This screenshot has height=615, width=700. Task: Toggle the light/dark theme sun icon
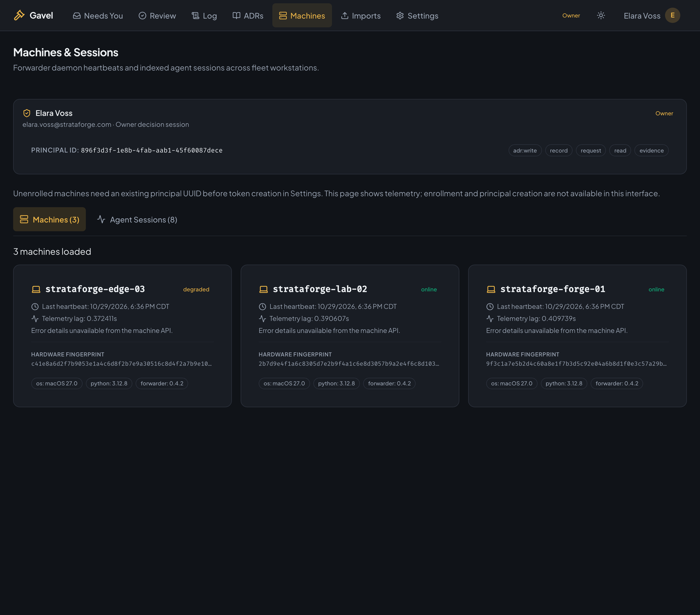tap(601, 16)
